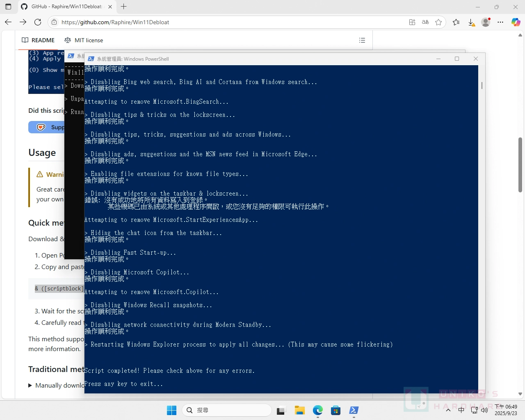
Task: Click 'Script completed!' output line
Action: [169, 371]
